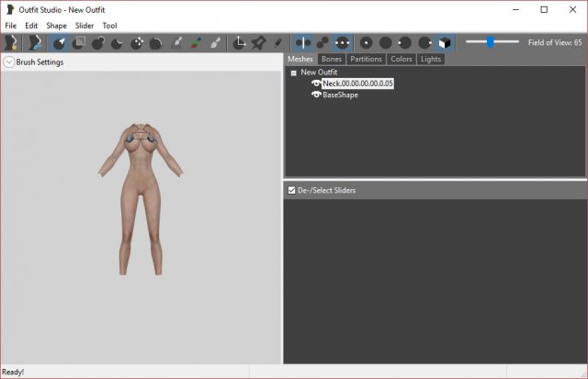Select the Smooth brush tool
This screenshot has height=379, width=588.
(x=156, y=42)
